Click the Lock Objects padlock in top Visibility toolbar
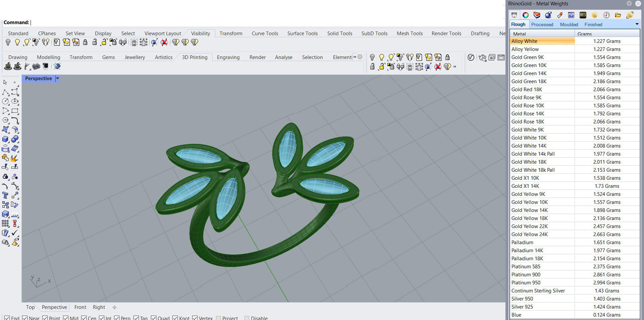This screenshot has height=320, width=644. click(x=85, y=42)
